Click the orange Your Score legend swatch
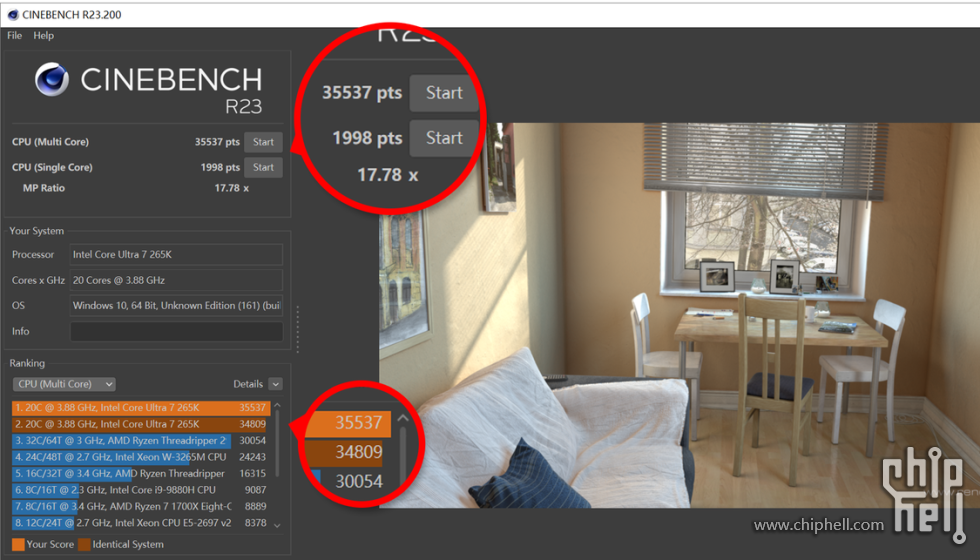980x560 pixels. [18, 544]
